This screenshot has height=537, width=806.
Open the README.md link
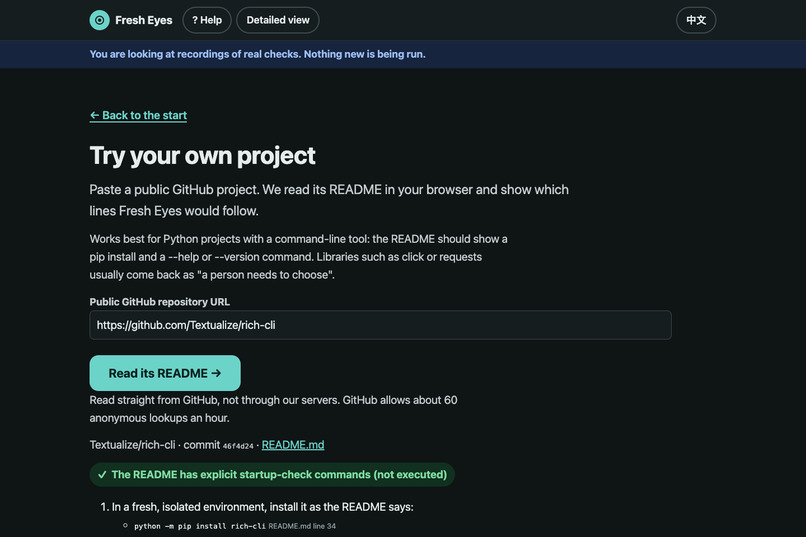tap(293, 445)
